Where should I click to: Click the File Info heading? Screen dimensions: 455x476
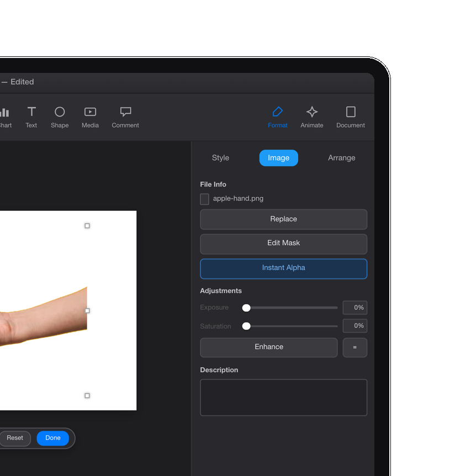(x=213, y=184)
